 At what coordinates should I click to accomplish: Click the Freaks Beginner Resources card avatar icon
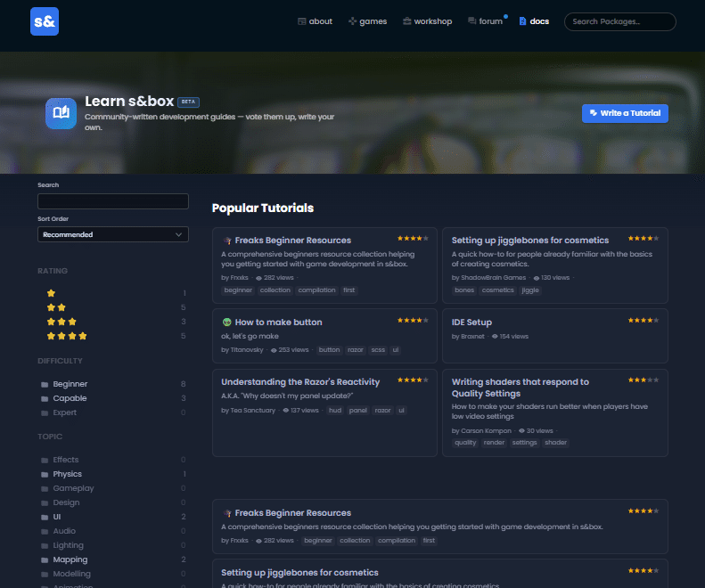[x=227, y=241]
